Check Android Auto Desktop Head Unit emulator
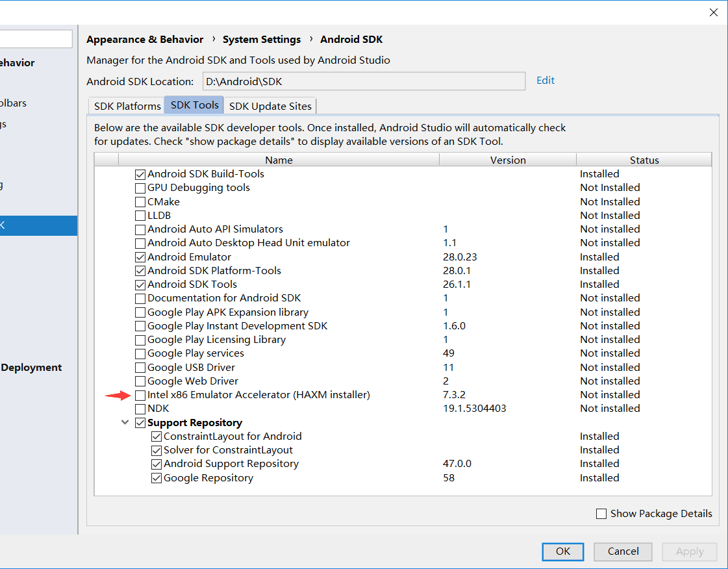This screenshot has height=569, width=728. [140, 243]
